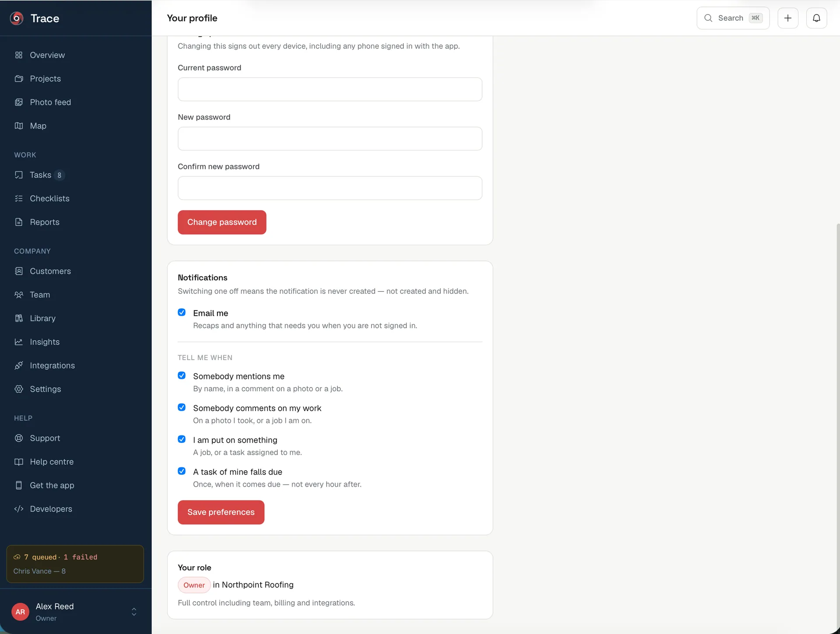Open the Customers contact icon
Screen dimensions: 840x634
pyautogui.click(x=19, y=271)
